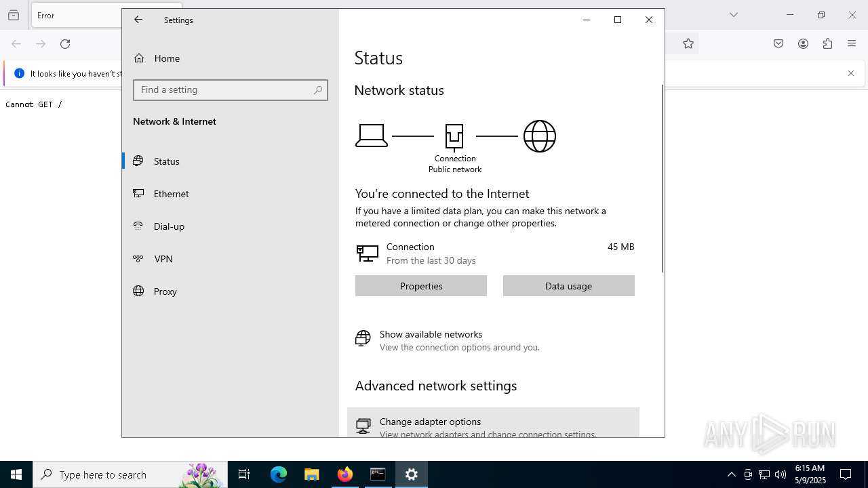Viewport: 868px width, 488px height.
Task: Open Change adapter options
Action: 493,423
